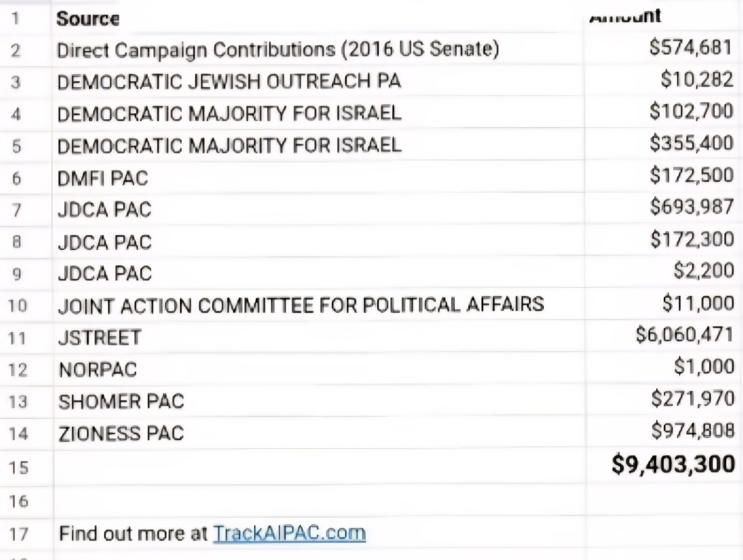The width and height of the screenshot is (743, 560).
Task: Click the partially hidden Amount header cell
Action: pos(625,16)
